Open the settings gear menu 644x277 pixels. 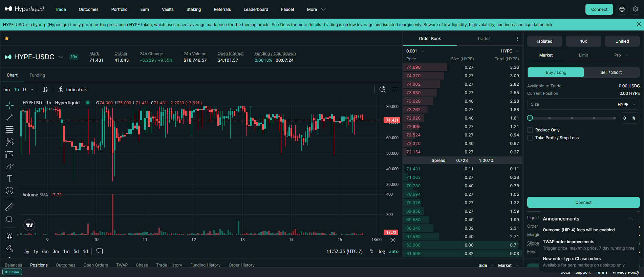pyautogui.click(x=636, y=9)
